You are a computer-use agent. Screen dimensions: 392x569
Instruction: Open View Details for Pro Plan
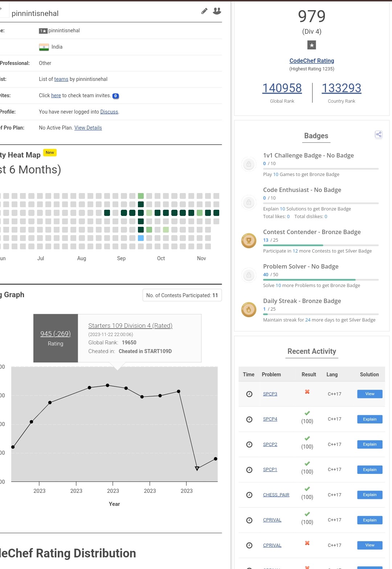[x=88, y=128]
